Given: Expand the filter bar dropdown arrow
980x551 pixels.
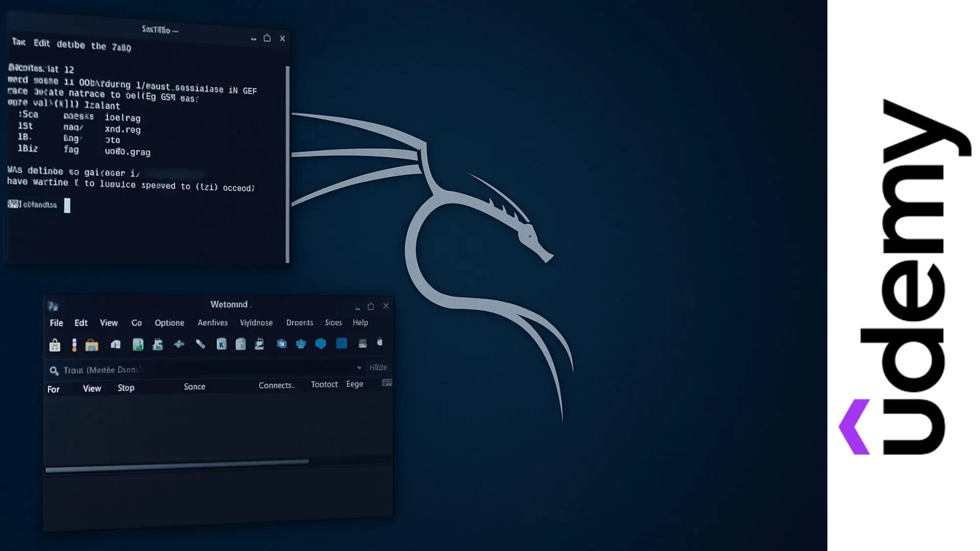Looking at the screenshot, I should pyautogui.click(x=359, y=367).
